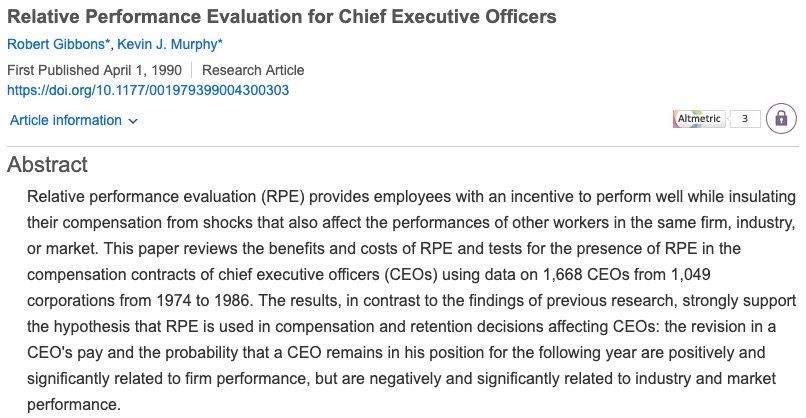Open author Robert Gibbons' profile link
Viewport: 806px width, 418px height.
pyautogui.click(x=55, y=45)
